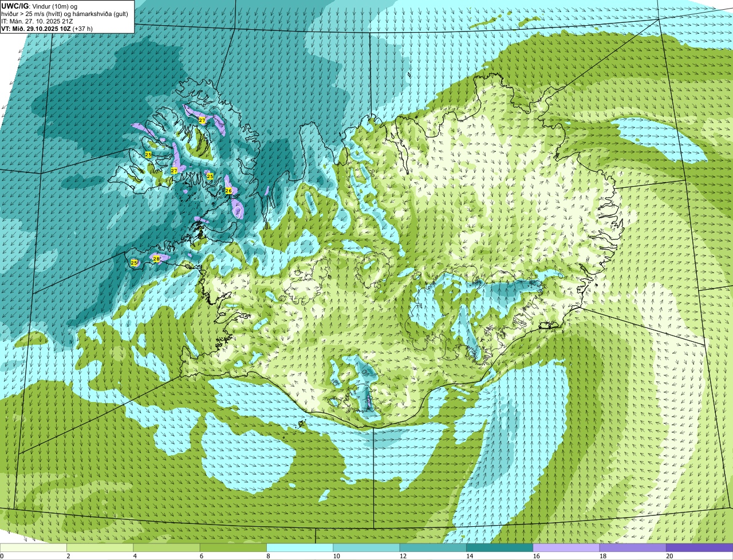This screenshot has height=560, width=733.
Task: Click the legend scale number 2
Action: pyautogui.click(x=68, y=556)
